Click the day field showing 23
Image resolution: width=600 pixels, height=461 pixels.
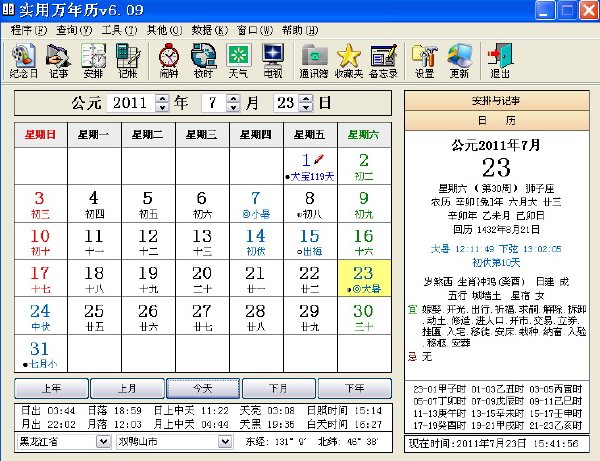pos(286,103)
